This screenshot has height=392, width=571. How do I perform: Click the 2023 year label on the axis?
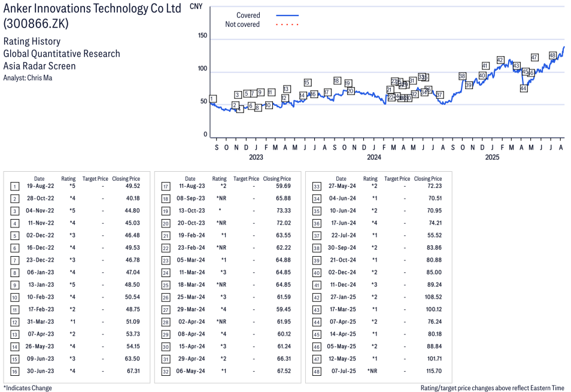coord(256,157)
